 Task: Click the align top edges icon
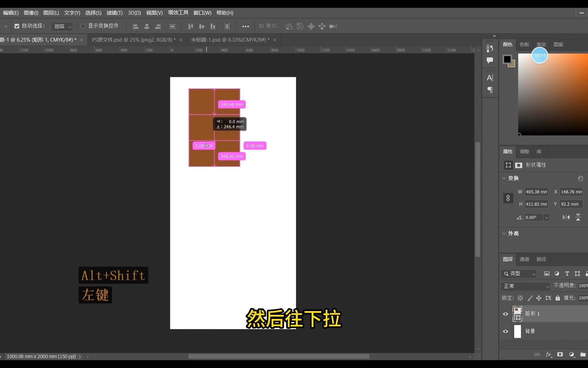191,26
